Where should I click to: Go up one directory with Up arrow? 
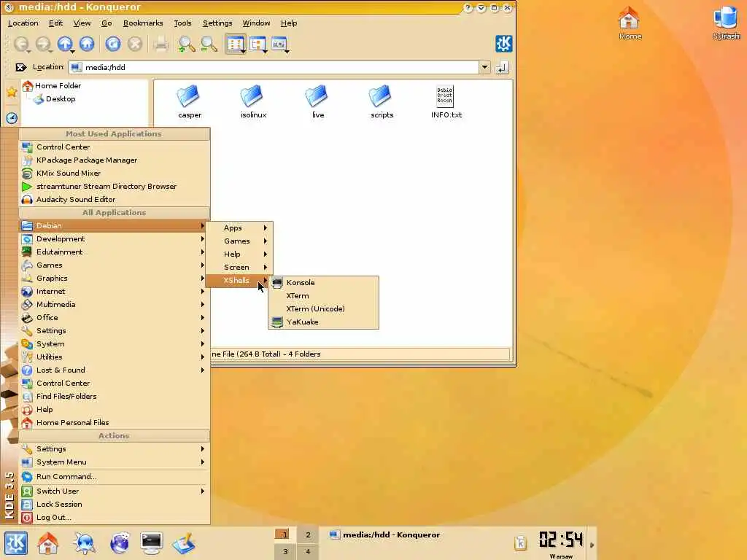(x=65, y=44)
